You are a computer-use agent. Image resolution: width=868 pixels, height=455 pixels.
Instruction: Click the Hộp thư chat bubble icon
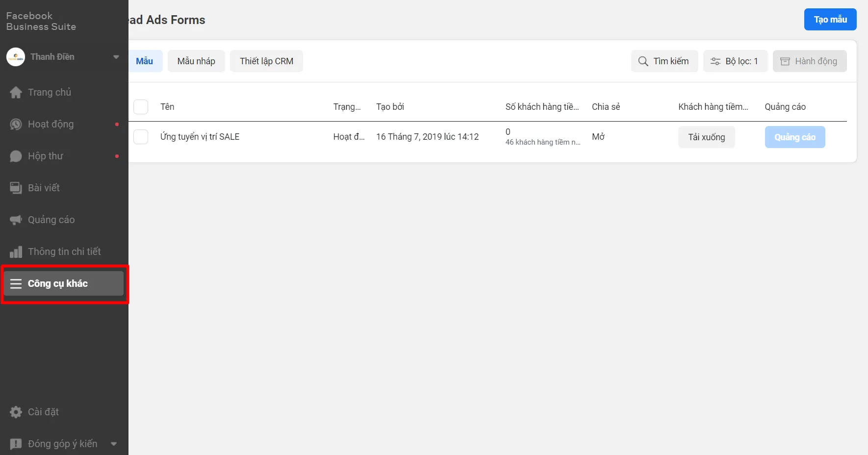tap(16, 156)
